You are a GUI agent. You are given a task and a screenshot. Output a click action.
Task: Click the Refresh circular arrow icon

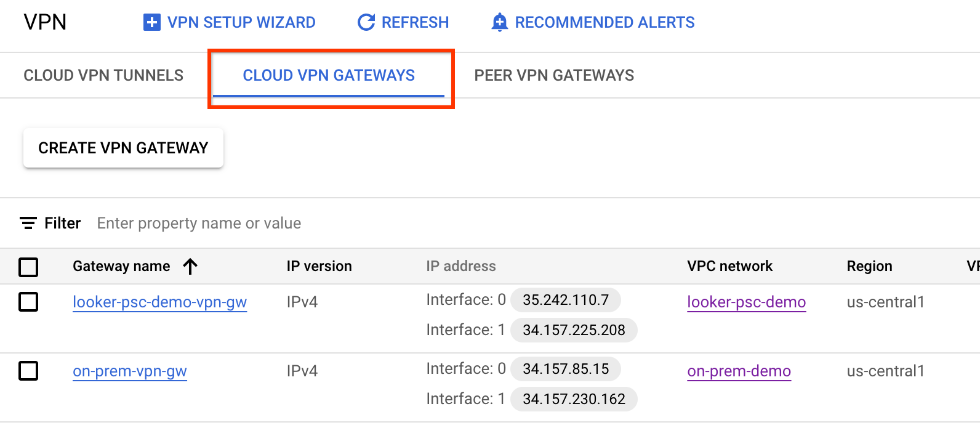pos(366,23)
